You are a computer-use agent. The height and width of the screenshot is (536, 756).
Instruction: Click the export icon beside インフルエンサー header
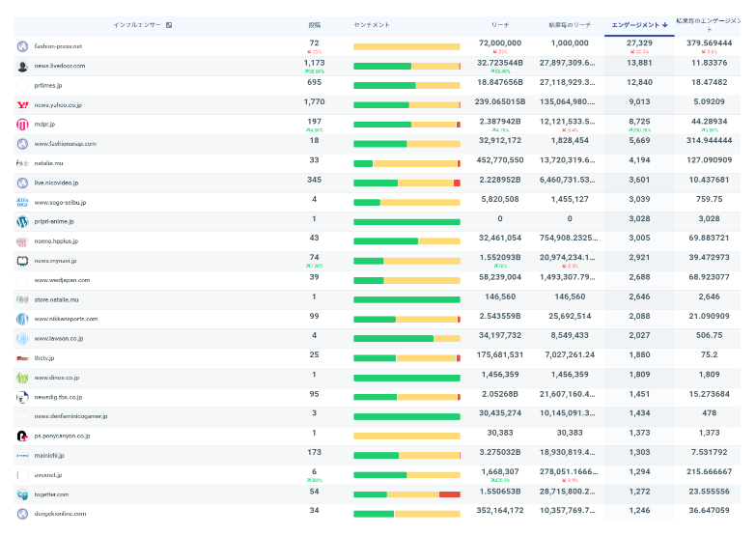tap(169, 25)
